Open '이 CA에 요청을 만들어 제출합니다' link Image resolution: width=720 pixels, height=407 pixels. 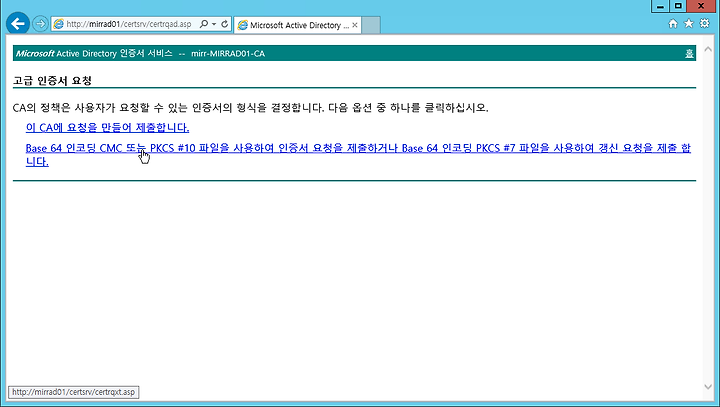(107, 127)
